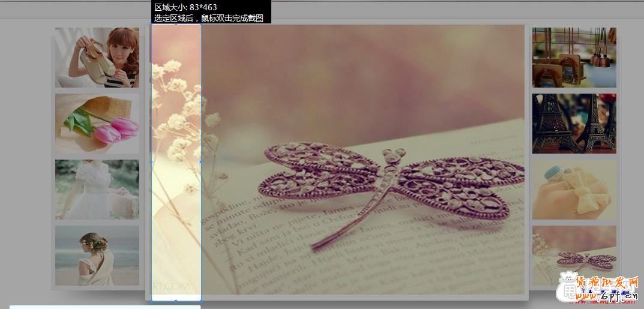Select the pink tulips thumbnail

(x=97, y=124)
